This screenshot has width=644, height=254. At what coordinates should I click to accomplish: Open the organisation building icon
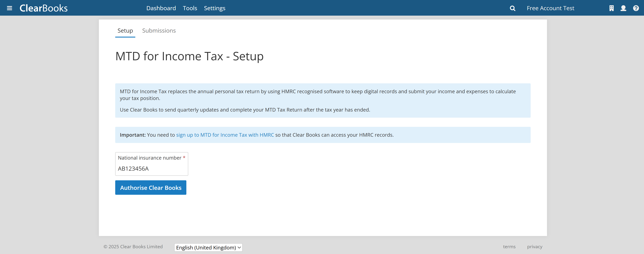point(611,8)
